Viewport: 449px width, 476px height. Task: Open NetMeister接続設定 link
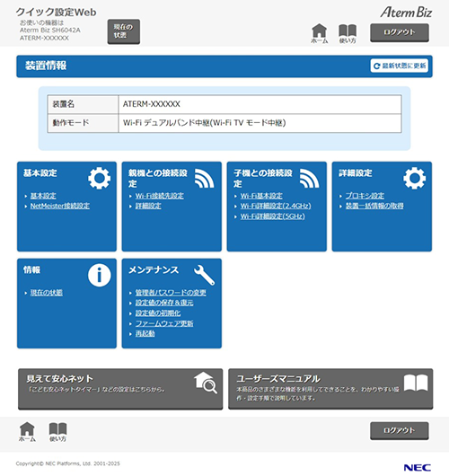[x=60, y=206]
